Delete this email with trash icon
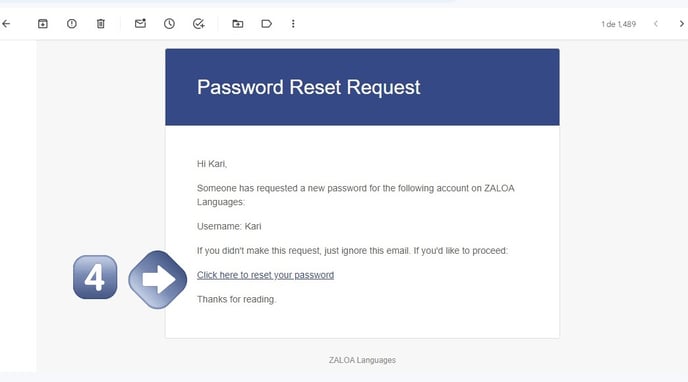This screenshot has height=382, width=688. tap(100, 24)
